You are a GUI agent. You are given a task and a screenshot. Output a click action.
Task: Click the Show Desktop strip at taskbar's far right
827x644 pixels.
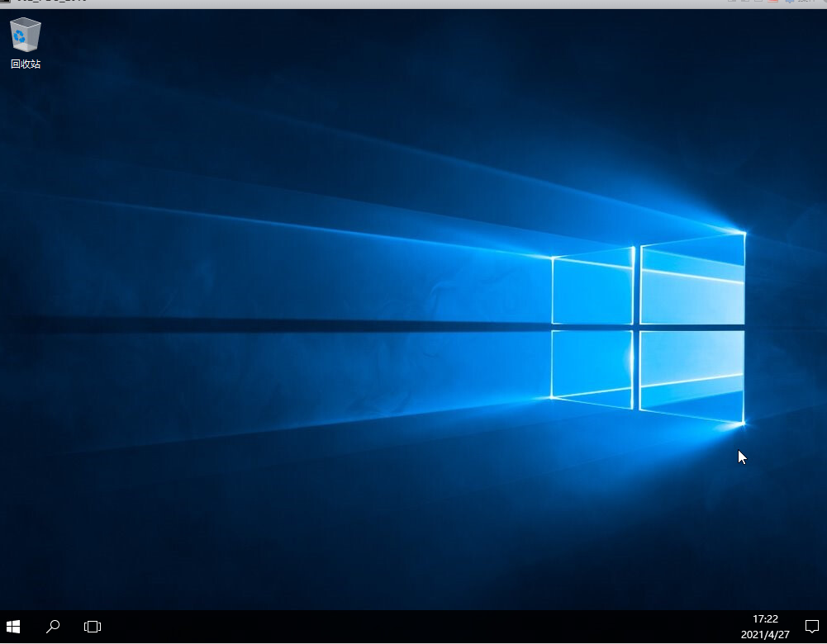tap(825, 627)
